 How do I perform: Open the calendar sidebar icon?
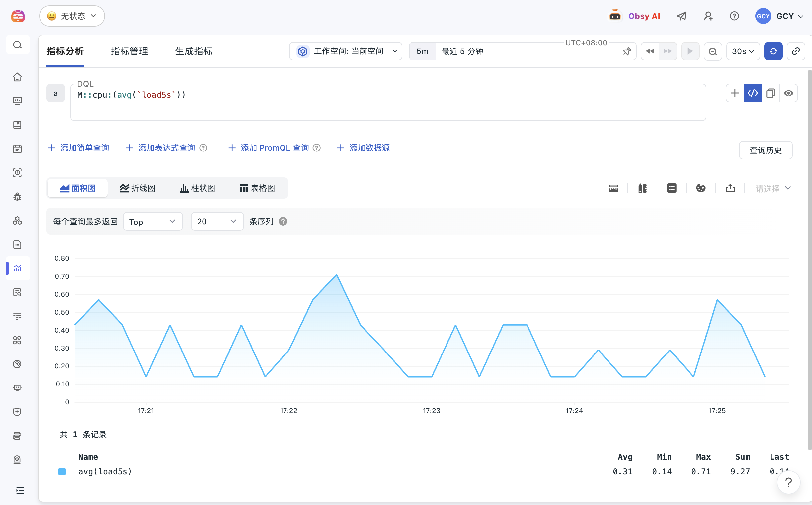coord(17,149)
